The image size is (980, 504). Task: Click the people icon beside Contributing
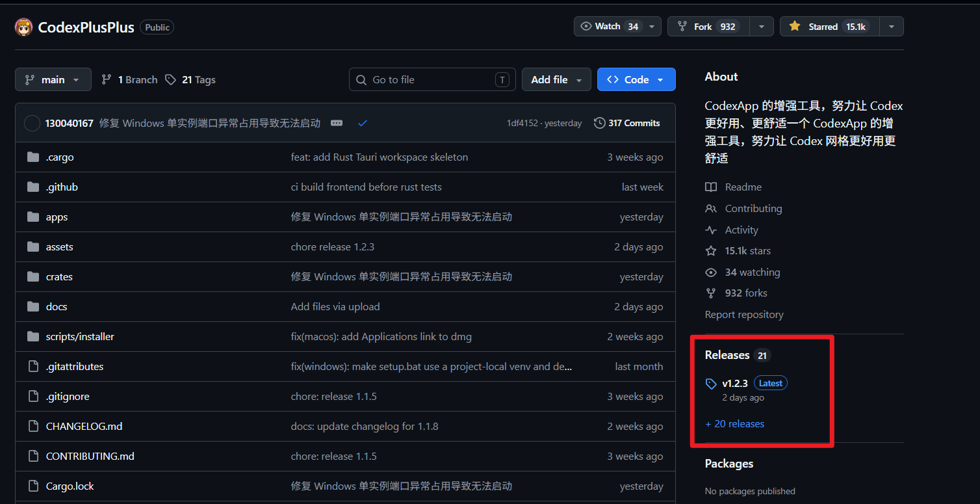[711, 209]
